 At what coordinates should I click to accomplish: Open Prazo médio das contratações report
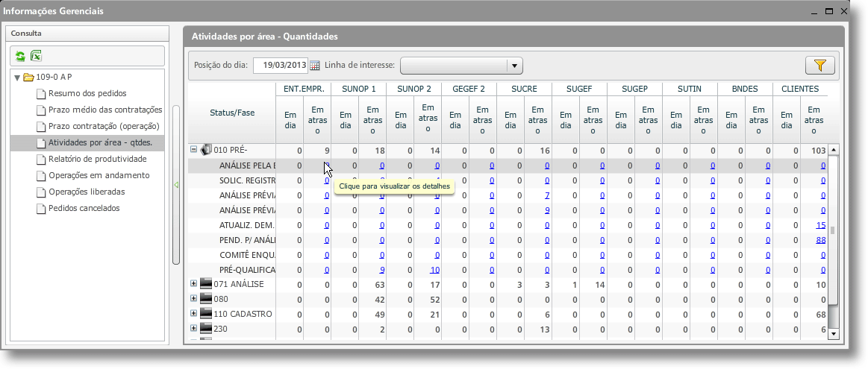105,110
